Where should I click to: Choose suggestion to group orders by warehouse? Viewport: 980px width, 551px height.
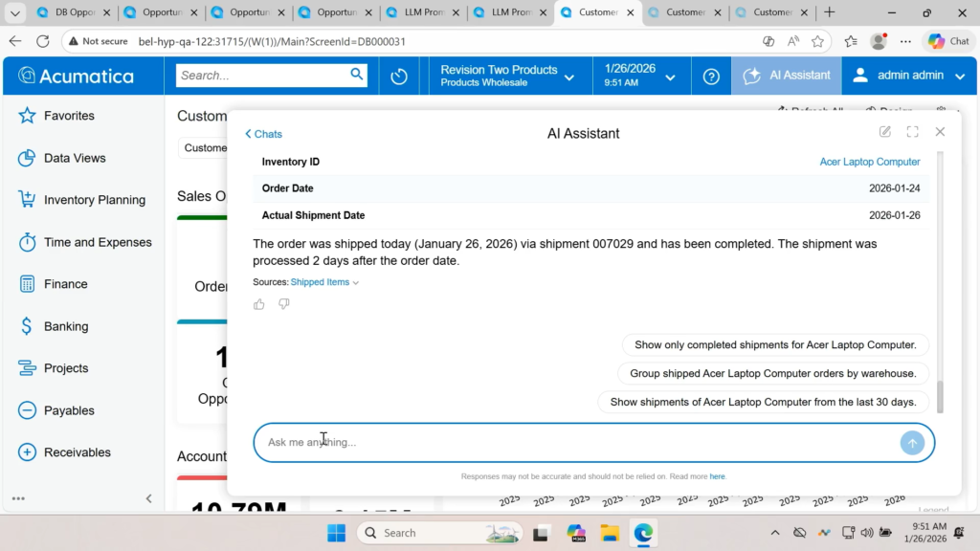click(x=772, y=373)
